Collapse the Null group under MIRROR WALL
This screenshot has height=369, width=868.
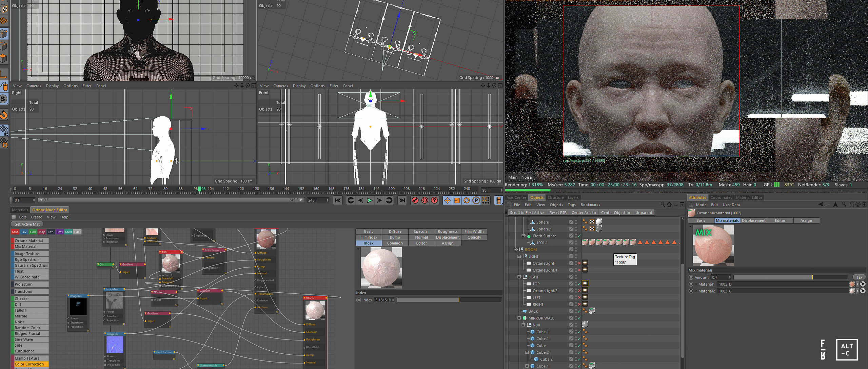(523, 325)
